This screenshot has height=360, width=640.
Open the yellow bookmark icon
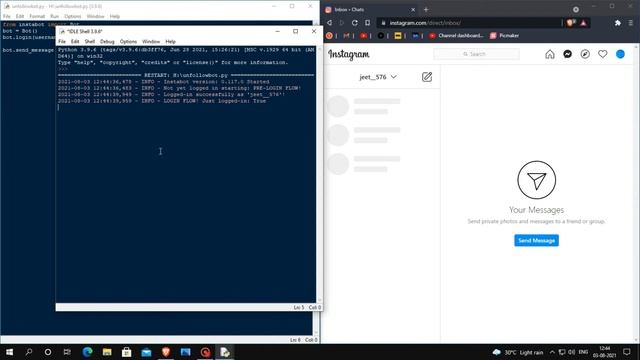pos(398,36)
